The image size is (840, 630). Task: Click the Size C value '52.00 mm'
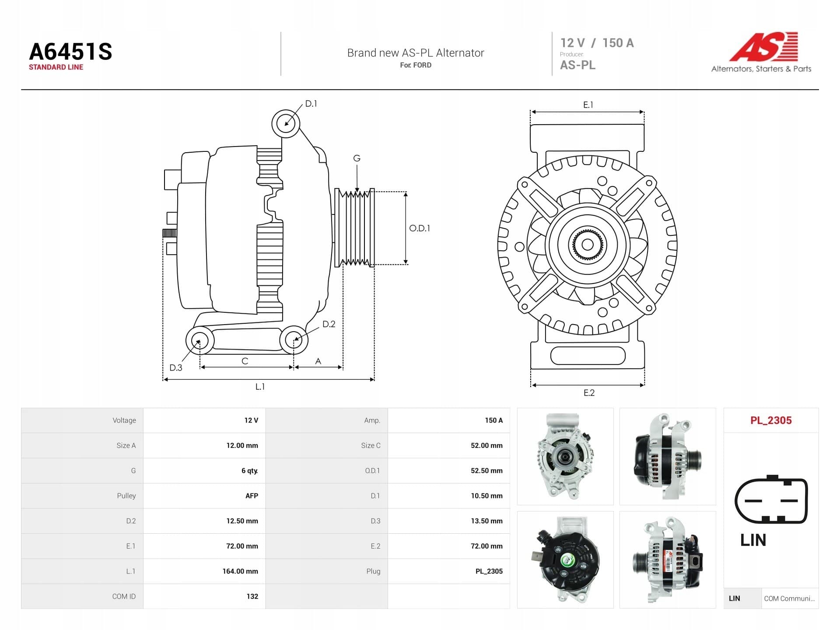(x=486, y=445)
